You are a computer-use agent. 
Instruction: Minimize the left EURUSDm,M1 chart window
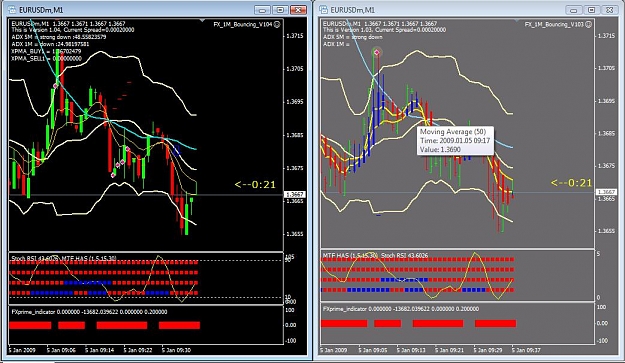pos(262,10)
